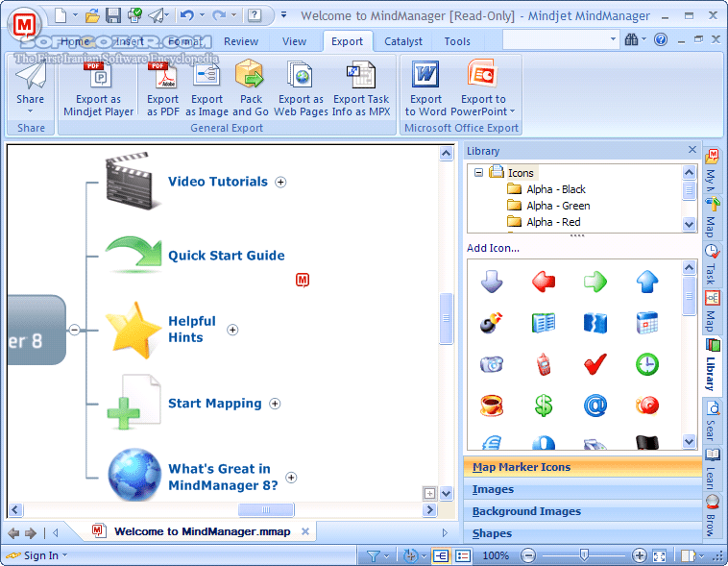
Task: Select the Welcome to MindManager.mmap tab
Action: click(203, 531)
